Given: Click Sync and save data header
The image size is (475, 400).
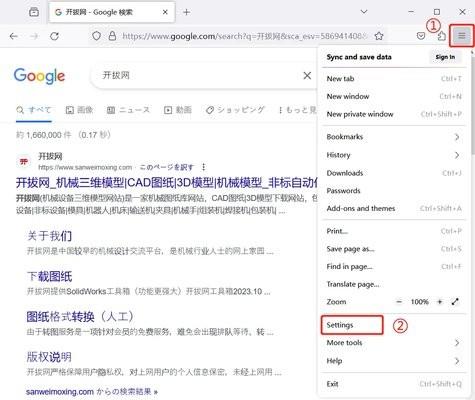Looking at the screenshot, I should (x=359, y=57).
